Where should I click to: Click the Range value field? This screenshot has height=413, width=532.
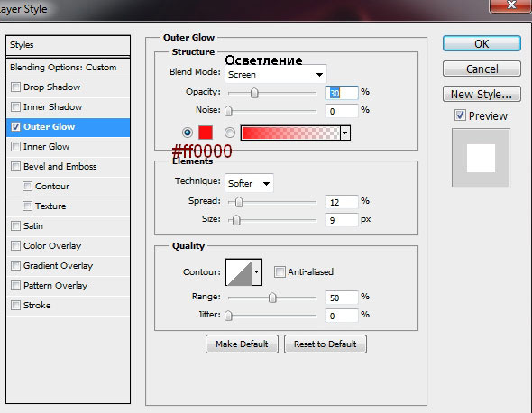(x=342, y=298)
